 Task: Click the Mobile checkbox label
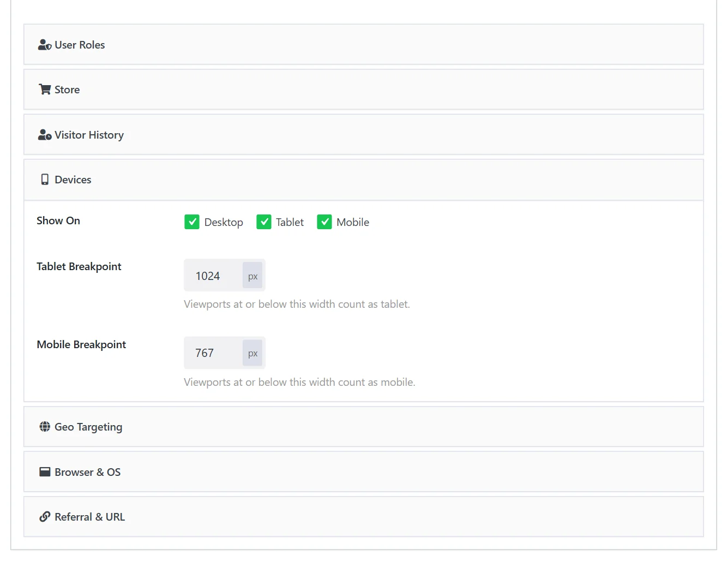[x=353, y=222]
